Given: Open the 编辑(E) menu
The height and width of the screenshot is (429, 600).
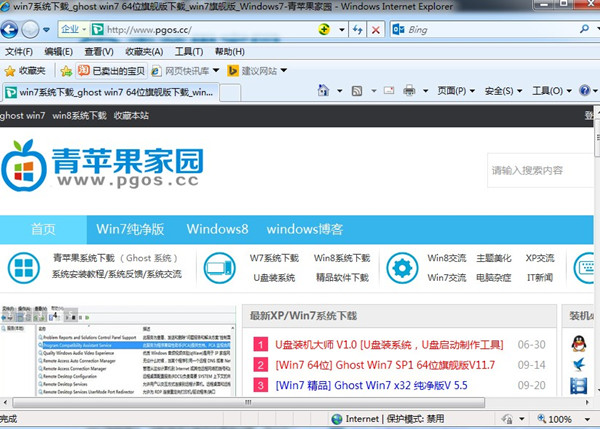Looking at the screenshot, I should pyautogui.click(x=58, y=51).
